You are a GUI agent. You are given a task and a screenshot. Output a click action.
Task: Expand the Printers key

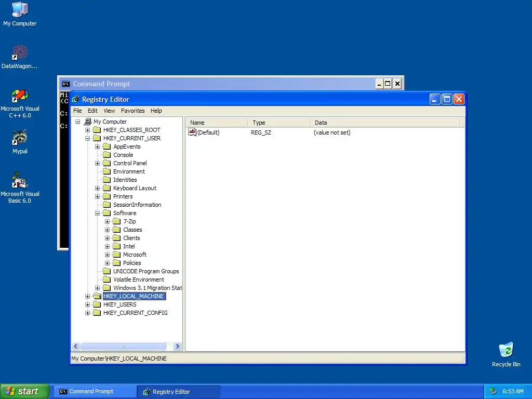point(97,196)
